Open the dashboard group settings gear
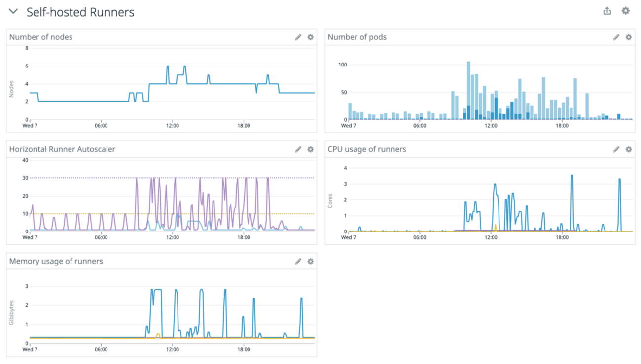 tap(625, 11)
